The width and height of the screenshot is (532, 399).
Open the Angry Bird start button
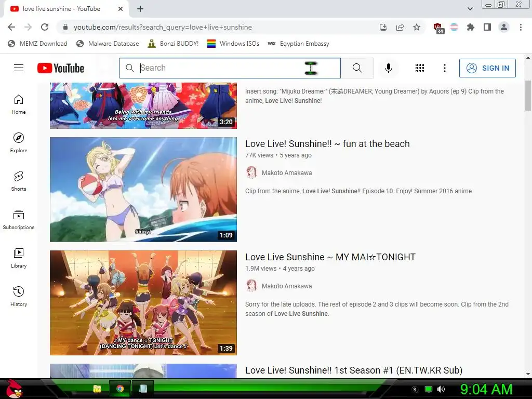[x=14, y=389]
